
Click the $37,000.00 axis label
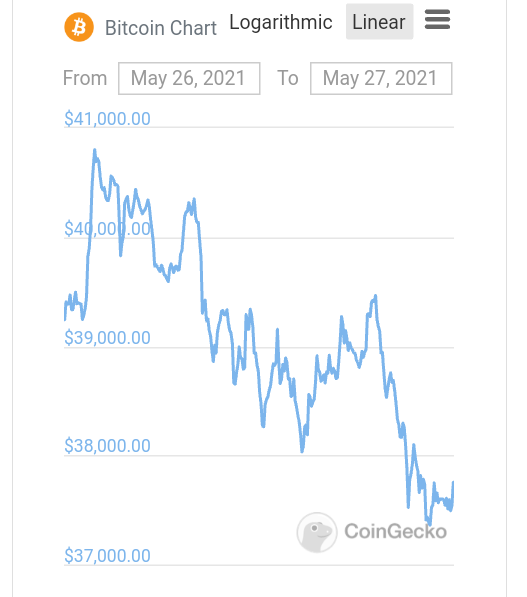(x=107, y=556)
